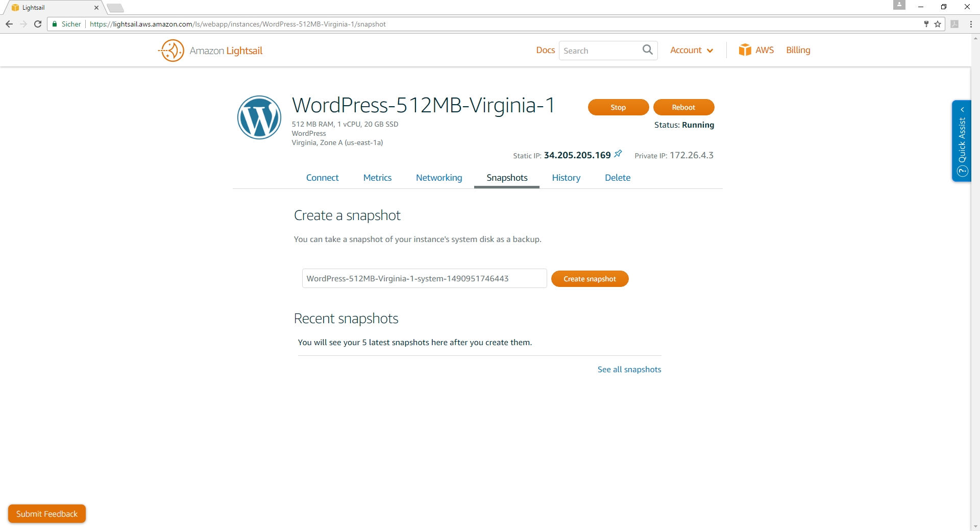The width and height of the screenshot is (980, 531).
Task: Bookmark this page with star icon
Action: pos(938,24)
